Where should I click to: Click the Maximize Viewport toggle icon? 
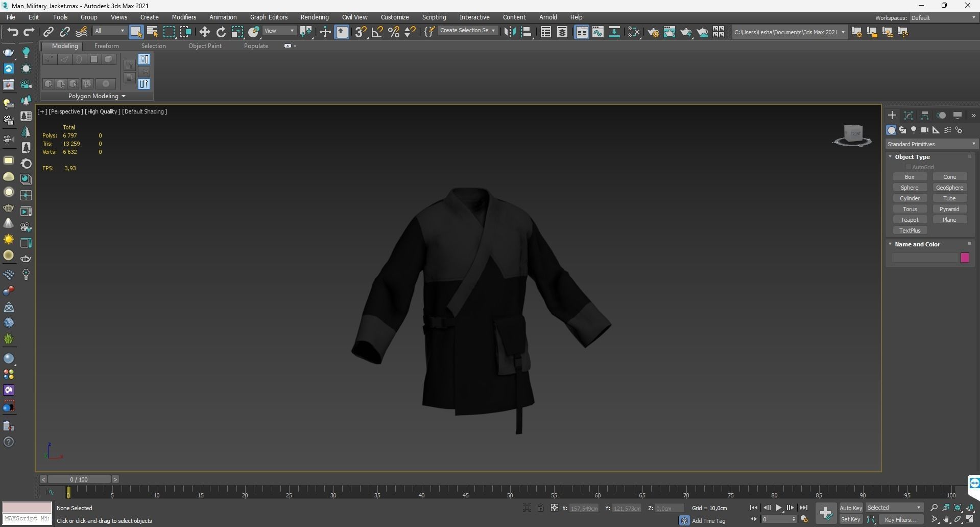point(970,520)
